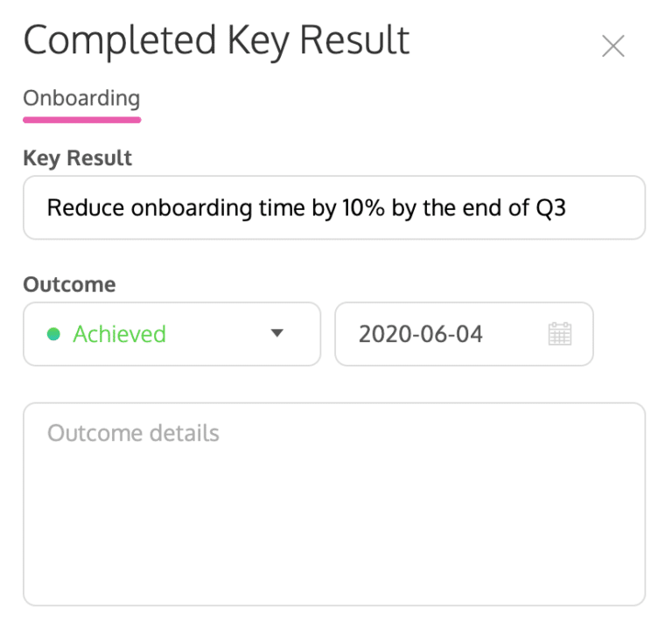
Task: Click the Outcome section label
Action: [69, 284]
